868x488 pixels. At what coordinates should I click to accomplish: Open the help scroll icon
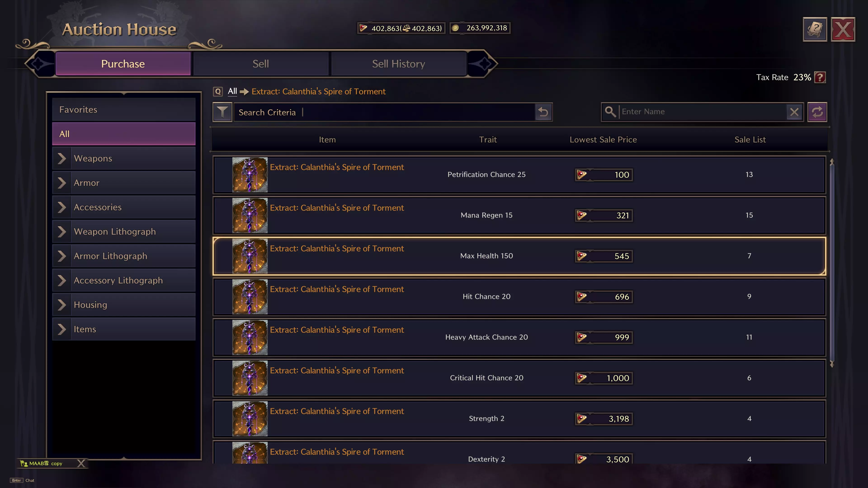point(815,29)
